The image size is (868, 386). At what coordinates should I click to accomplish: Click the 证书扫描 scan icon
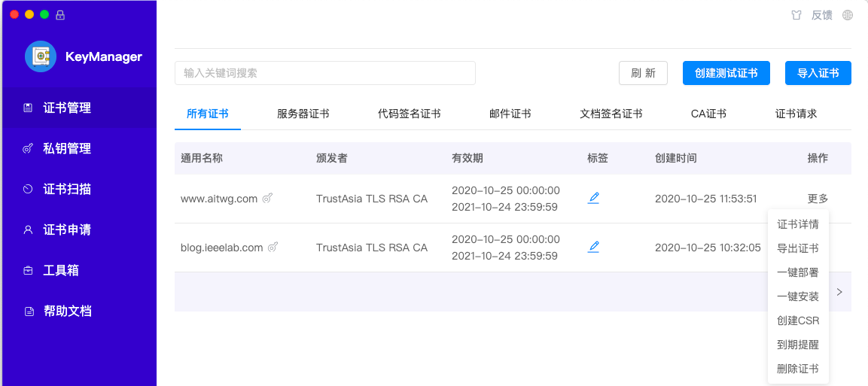28,190
